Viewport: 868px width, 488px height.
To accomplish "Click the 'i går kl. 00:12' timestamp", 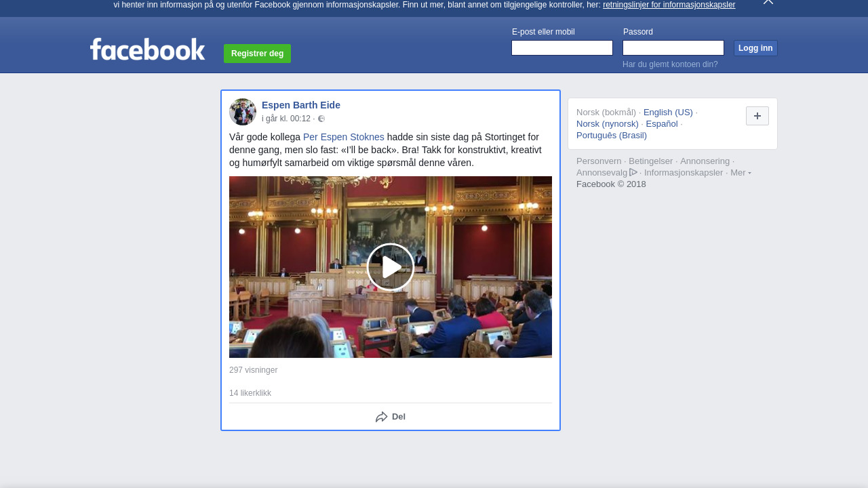I will [x=286, y=119].
